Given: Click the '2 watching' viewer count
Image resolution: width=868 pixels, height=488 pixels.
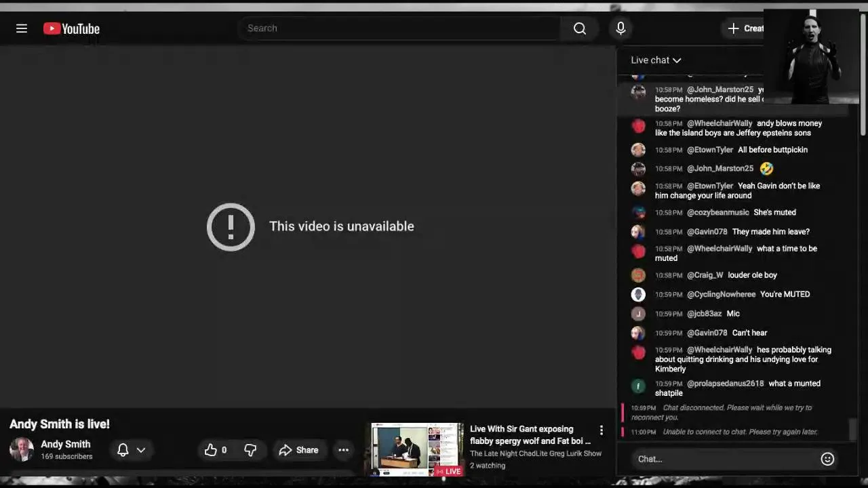Looking at the screenshot, I should click(488, 466).
